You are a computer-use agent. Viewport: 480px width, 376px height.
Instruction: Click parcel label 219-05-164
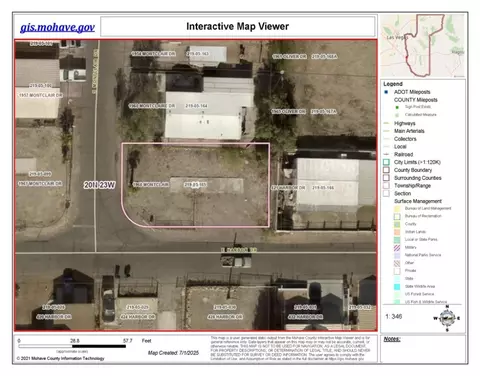click(196, 106)
